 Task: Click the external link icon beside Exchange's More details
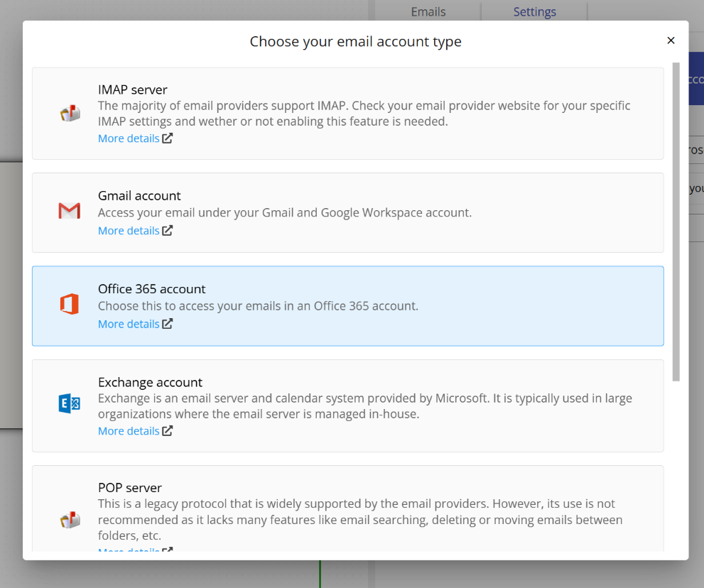[x=166, y=430]
